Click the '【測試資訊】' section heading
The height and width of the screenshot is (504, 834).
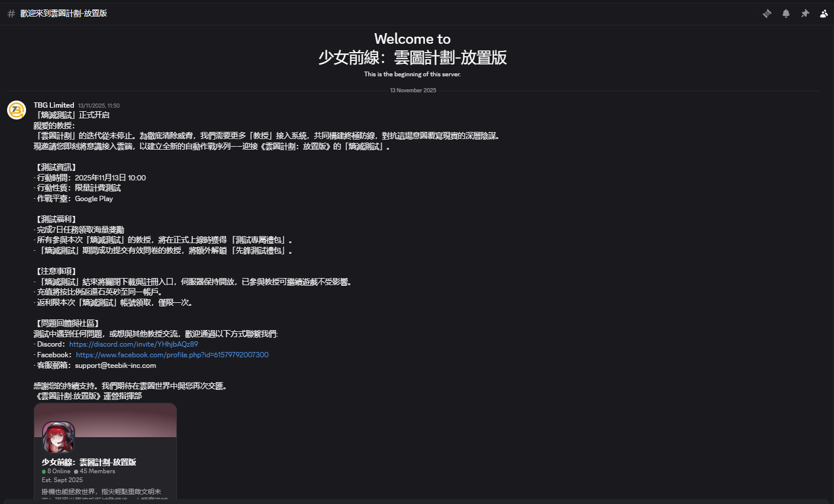(x=56, y=167)
